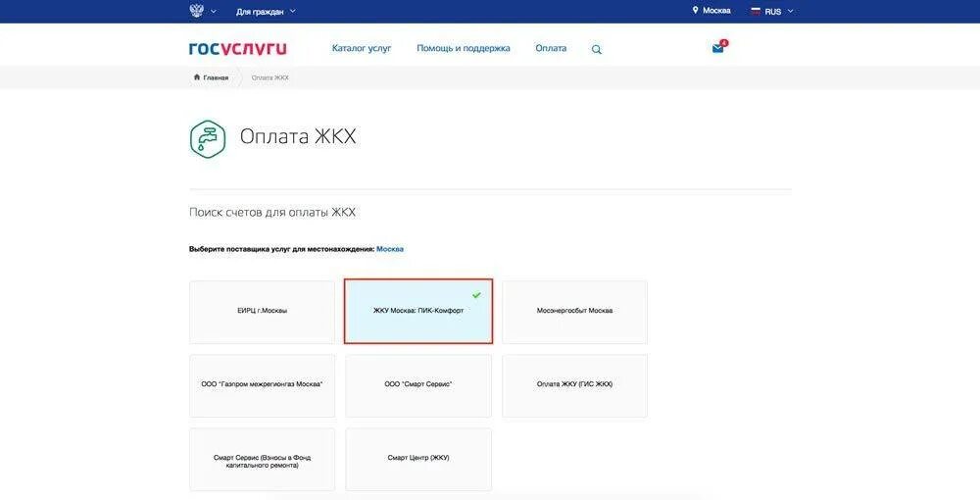Select 'ЖКУ Москва: ПИК-Комфорт' provider tile
The width and height of the screenshot is (980, 500).
418,311
